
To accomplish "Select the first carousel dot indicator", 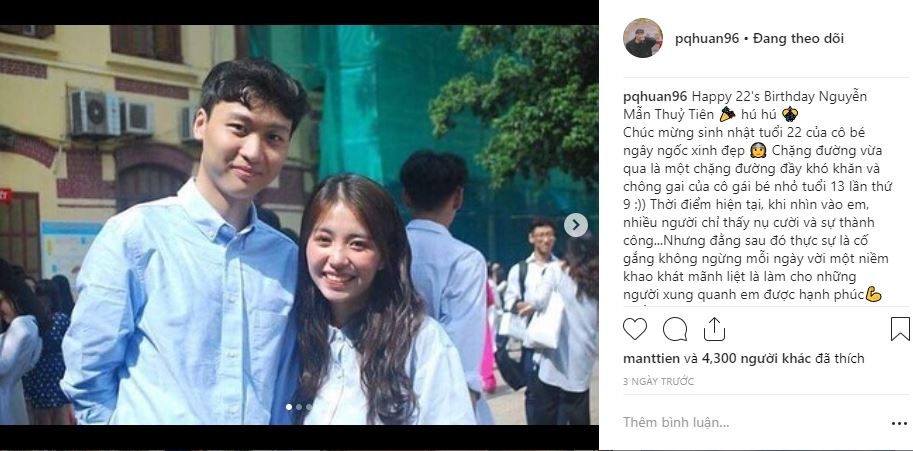I will coord(289,407).
